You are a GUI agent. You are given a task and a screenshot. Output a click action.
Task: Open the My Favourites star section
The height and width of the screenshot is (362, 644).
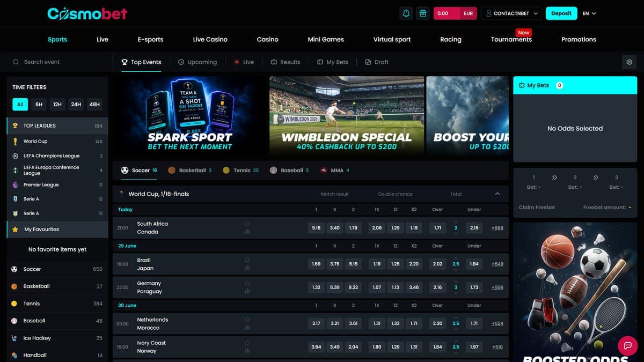pos(57,230)
